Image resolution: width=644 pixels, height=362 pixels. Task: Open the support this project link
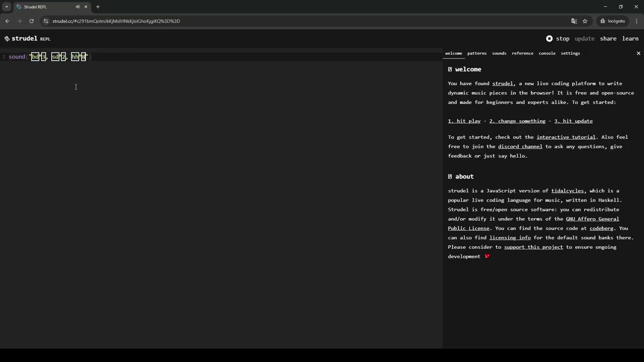[x=533, y=247]
